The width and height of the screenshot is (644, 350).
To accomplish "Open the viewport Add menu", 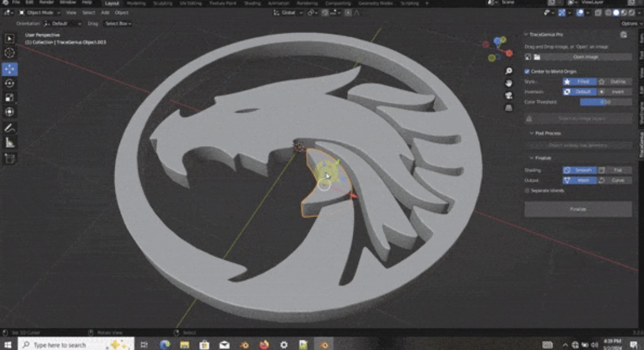I will pyautogui.click(x=105, y=13).
